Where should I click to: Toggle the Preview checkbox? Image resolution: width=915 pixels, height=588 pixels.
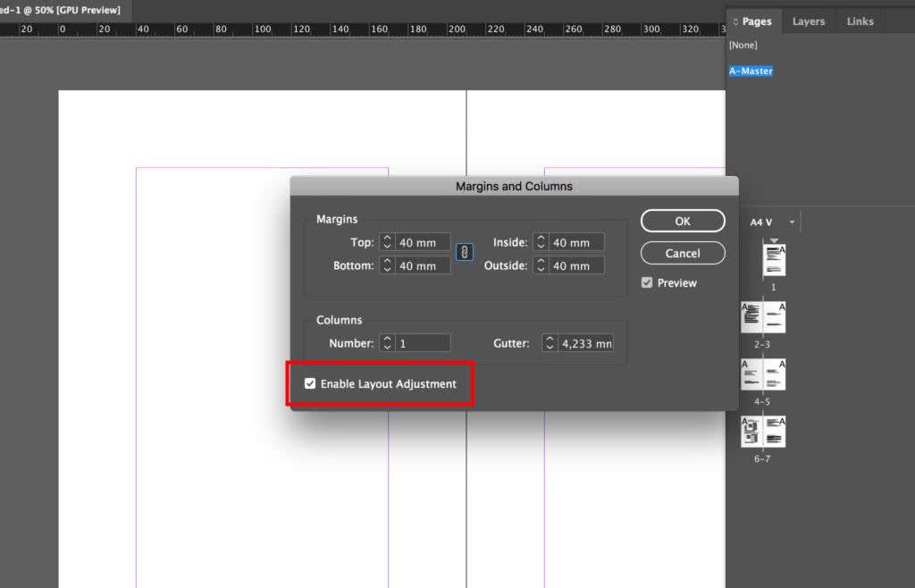pos(647,283)
